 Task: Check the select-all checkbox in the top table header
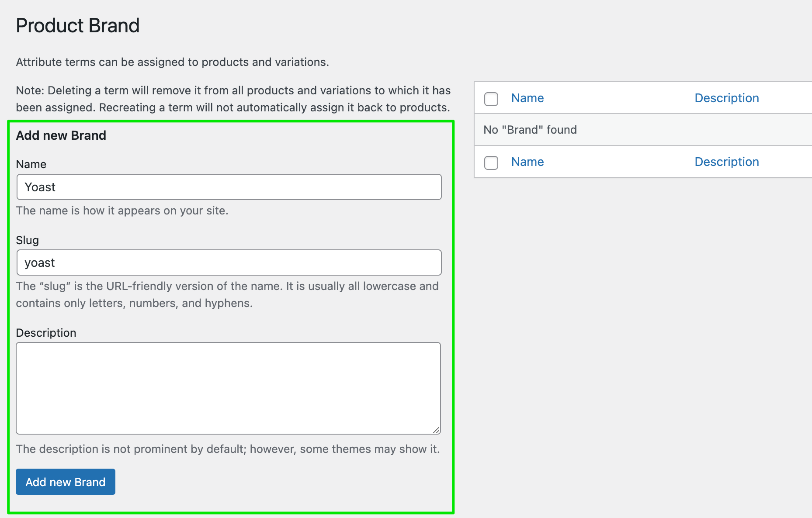click(x=491, y=99)
